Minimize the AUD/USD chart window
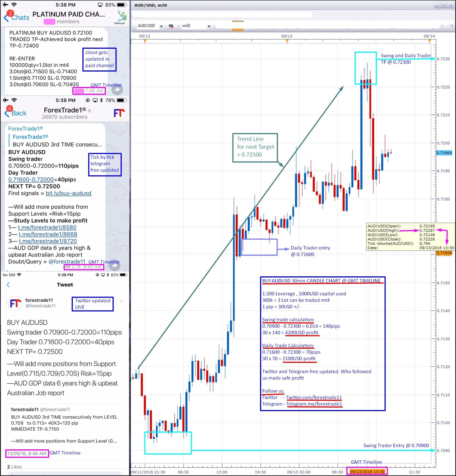The image size is (456, 476). tap(437, 5)
